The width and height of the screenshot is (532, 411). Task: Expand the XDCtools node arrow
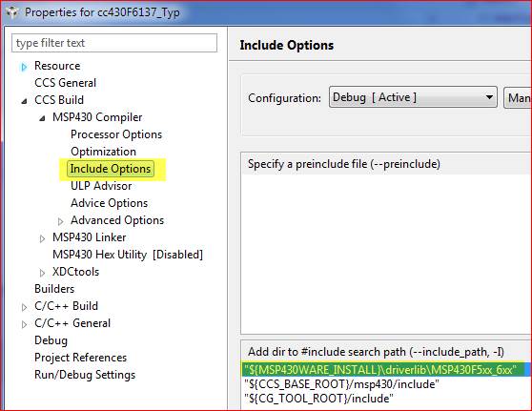coord(42,274)
